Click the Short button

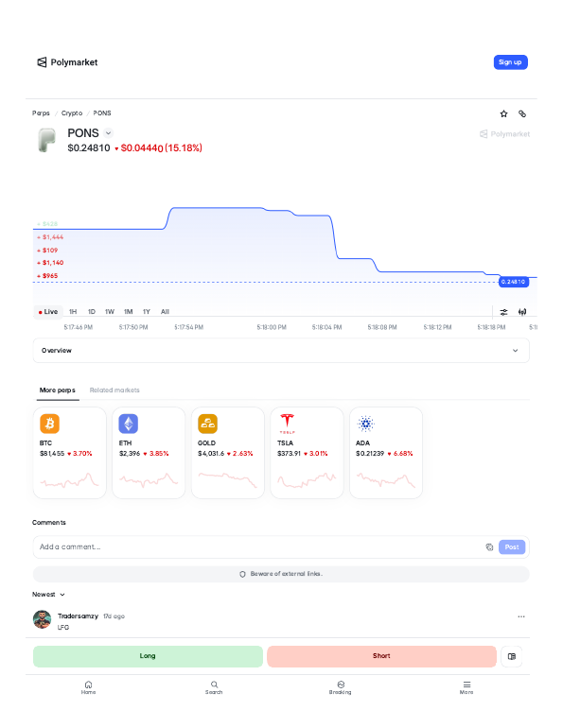pyautogui.click(x=381, y=656)
